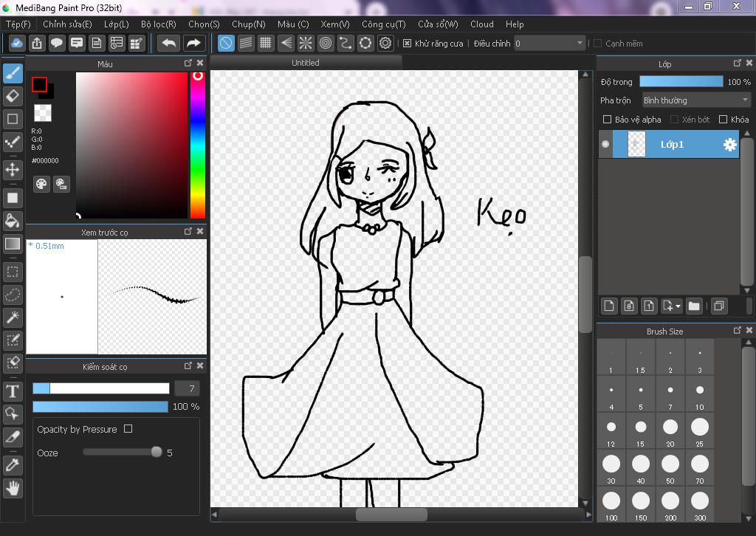Check the Khóa layer lock option
The width and height of the screenshot is (756, 536).
point(723,119)
